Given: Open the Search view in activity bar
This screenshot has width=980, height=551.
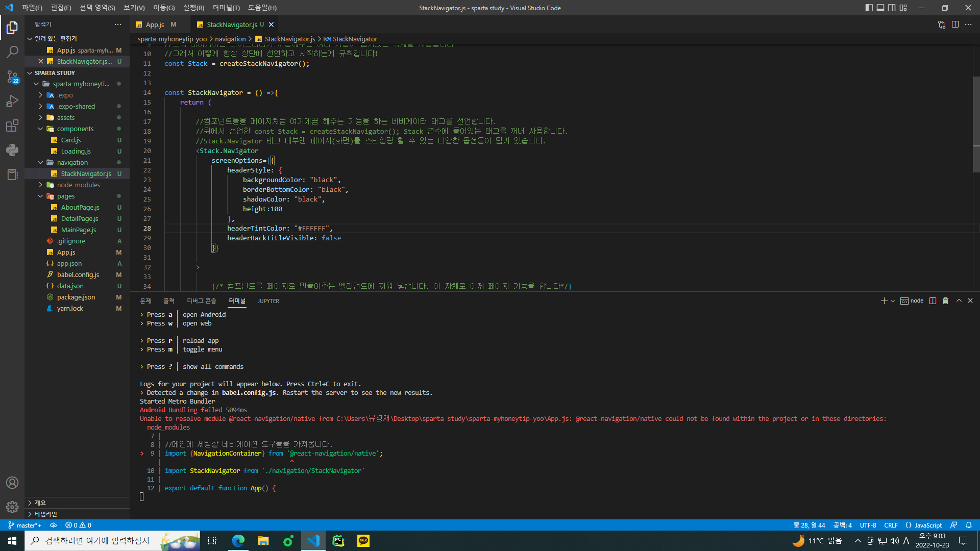Looking at the screenshot, I should [x=12, y=52].
